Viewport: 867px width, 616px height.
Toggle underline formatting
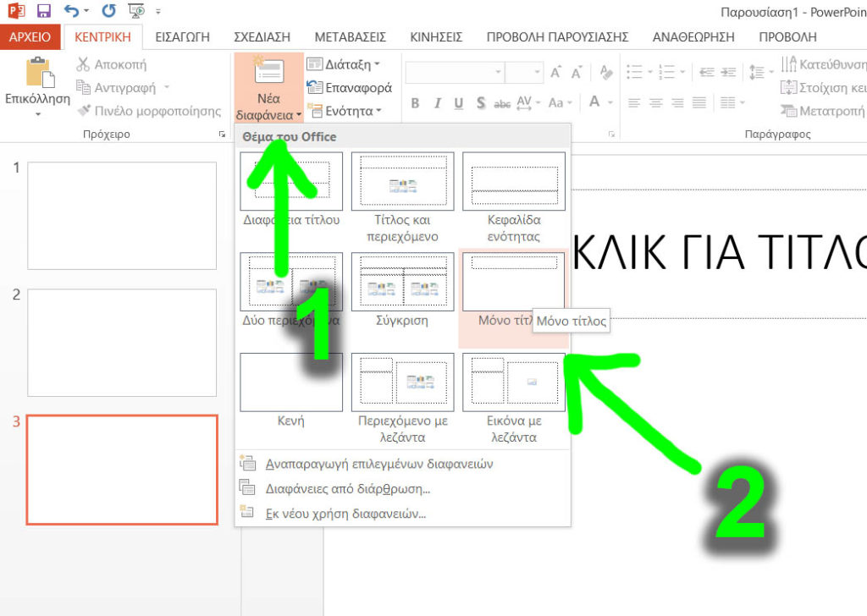tap(458, 103)
